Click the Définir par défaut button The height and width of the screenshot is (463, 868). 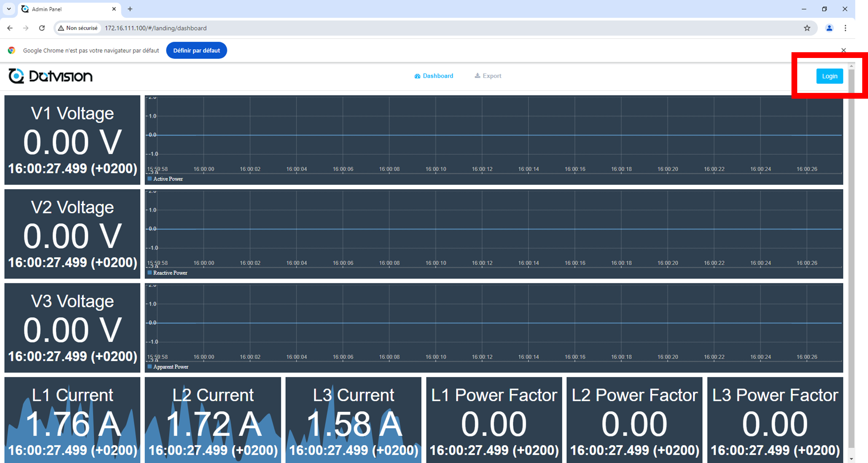196,50
